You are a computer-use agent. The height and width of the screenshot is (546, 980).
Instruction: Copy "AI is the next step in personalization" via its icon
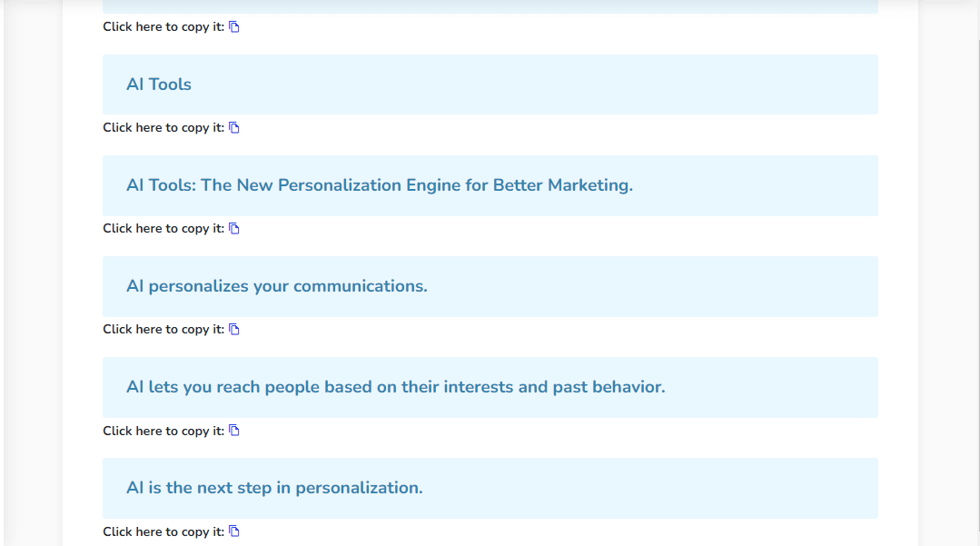[x=234, y=531]
